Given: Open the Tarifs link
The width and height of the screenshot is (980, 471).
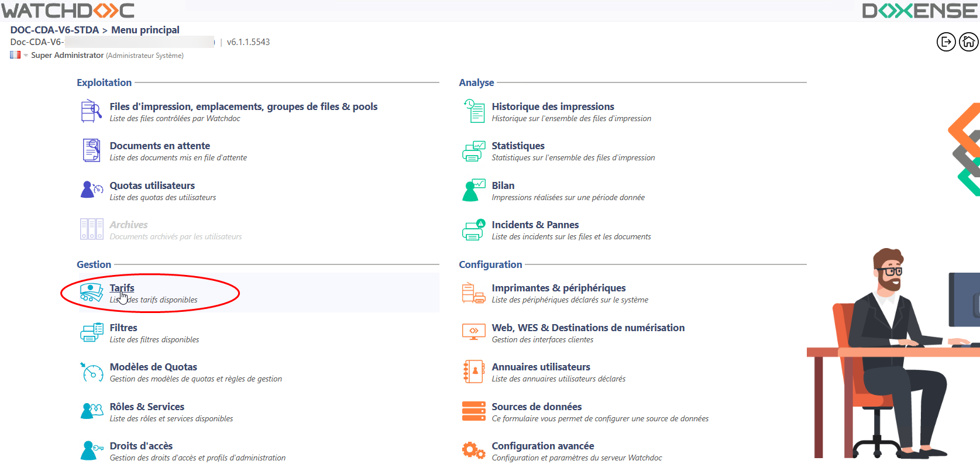Looking at the screenshot, I should coord(122,288).
